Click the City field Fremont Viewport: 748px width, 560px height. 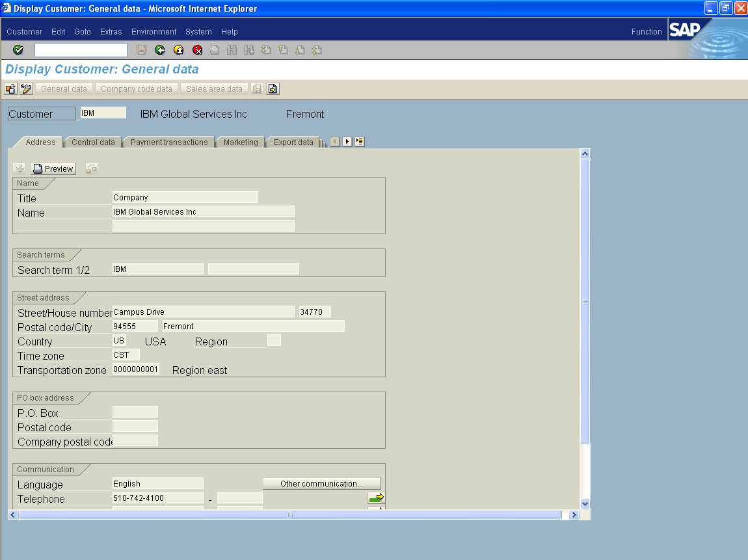point(253,327)
